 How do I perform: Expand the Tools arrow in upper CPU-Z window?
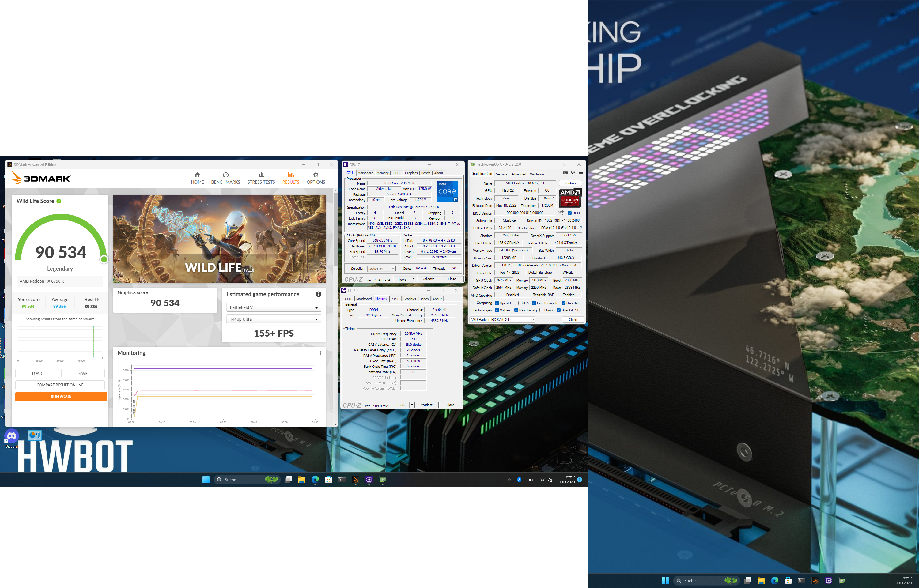[x=413, y=279]
